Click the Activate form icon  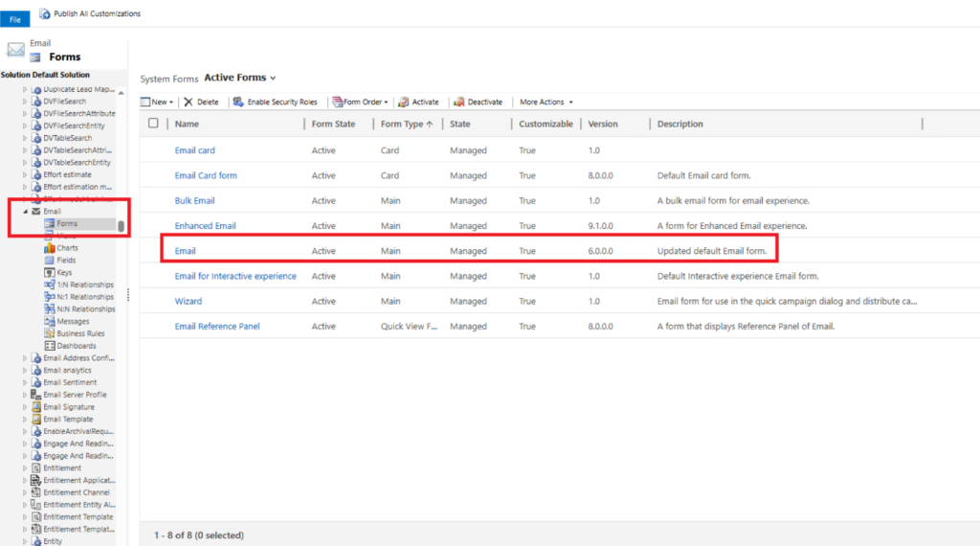point(404,102)
